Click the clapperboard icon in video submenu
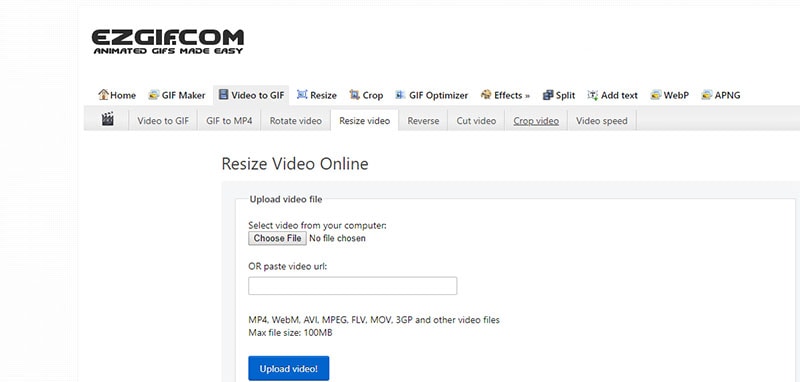800x382 pixels. pos(107,120)
